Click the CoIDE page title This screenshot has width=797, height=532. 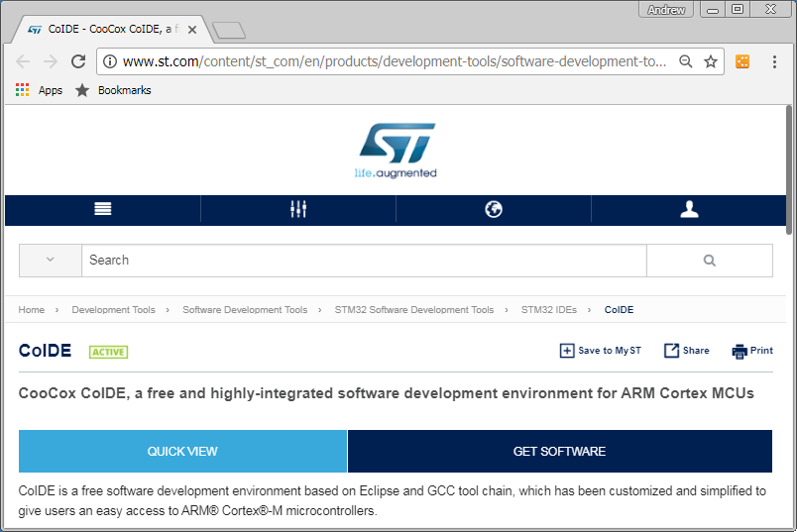[45, 351]
